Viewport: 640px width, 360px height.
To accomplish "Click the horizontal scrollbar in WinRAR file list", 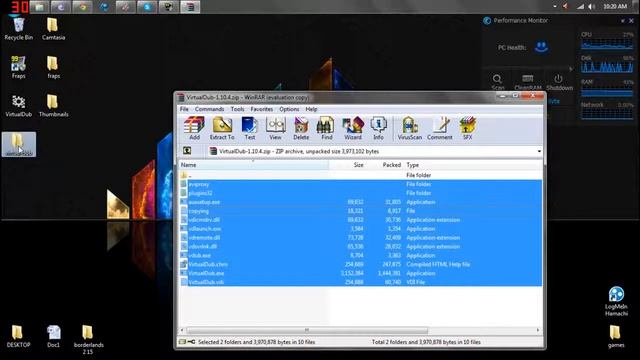I will coord(307,330).
